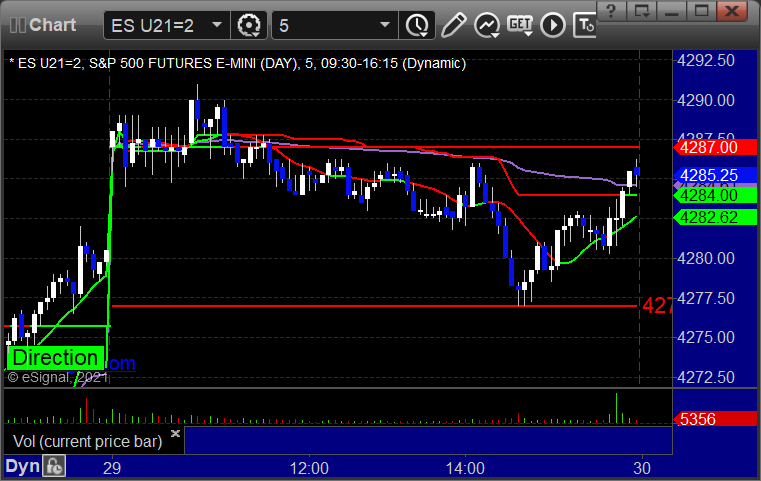Click the 14:00 time axis label
Viewport: 761px width, 481px height.
click(x=465, y=468)
